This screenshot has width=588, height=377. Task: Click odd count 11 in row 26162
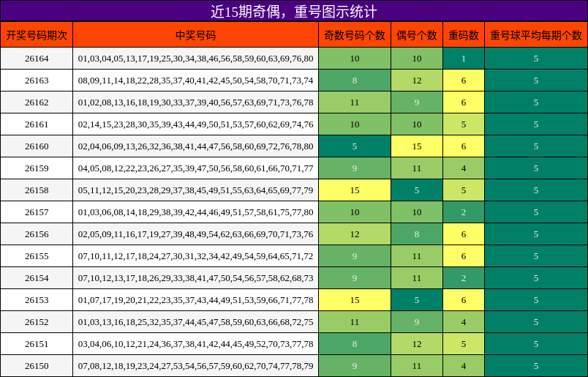coord(355,102)
